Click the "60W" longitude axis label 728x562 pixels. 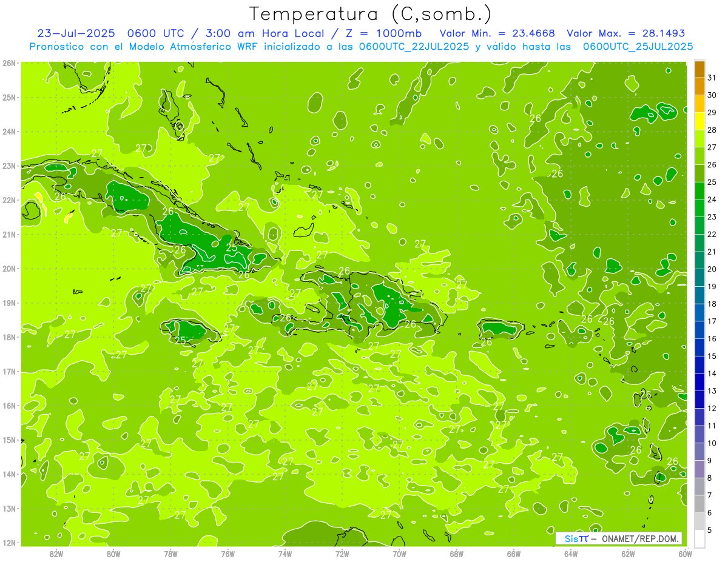point(686,554)
